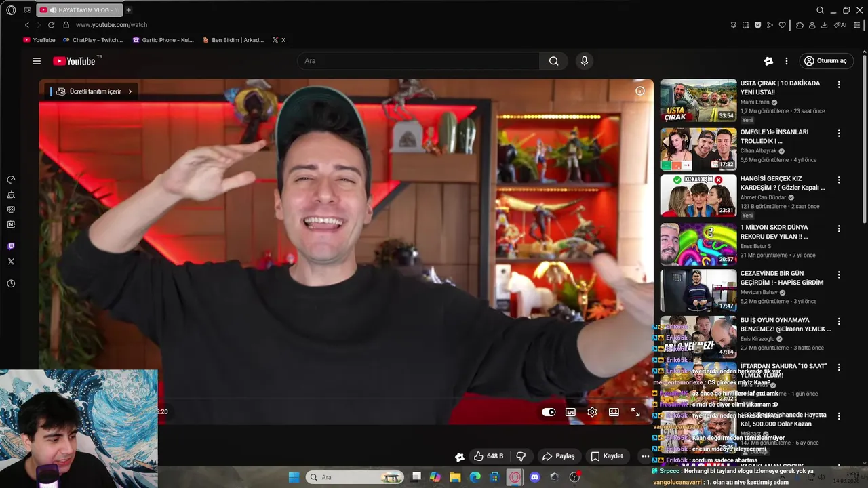This screenshot has width=868, height=488.
Task: Open the Opera main menu logo
Action: coord(11,10)
